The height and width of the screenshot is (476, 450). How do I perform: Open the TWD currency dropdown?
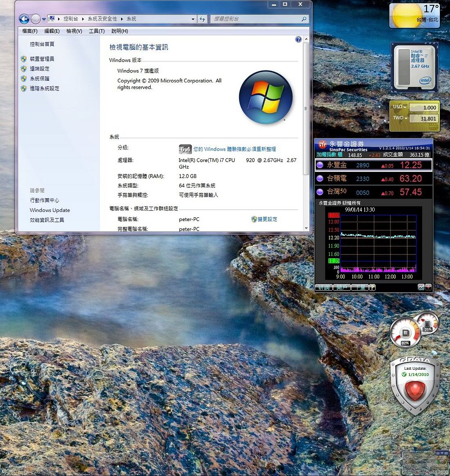(x=400, y=118)
